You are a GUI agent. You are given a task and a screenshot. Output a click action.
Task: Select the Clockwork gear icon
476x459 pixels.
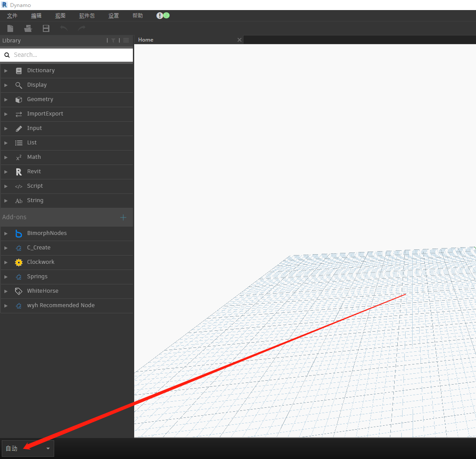click(x=19, y=263)
